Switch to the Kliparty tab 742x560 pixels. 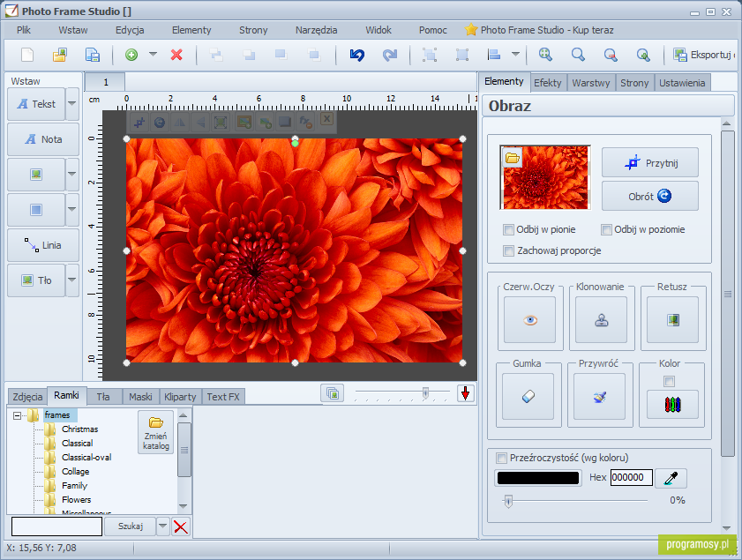pyautogui.click(x=180, y=397)
